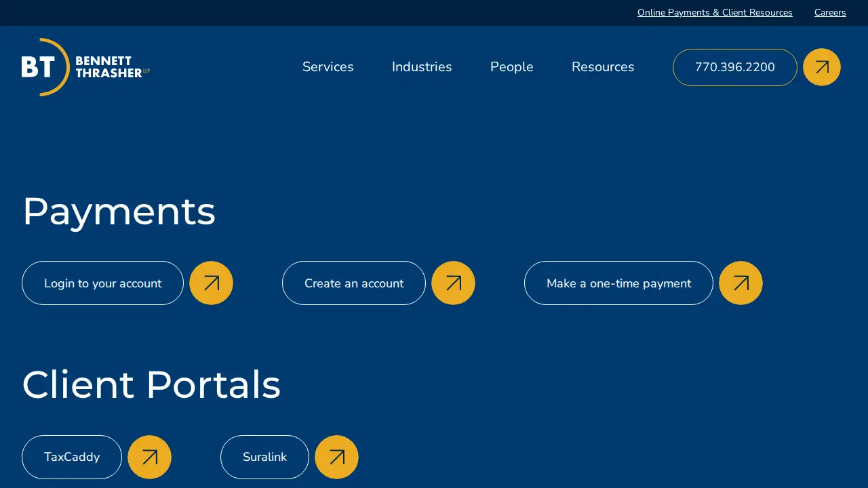Viewport: 868px width, 488px height.
Task: Click the 770.396.2200 phone button
Action: click(735, 67)
